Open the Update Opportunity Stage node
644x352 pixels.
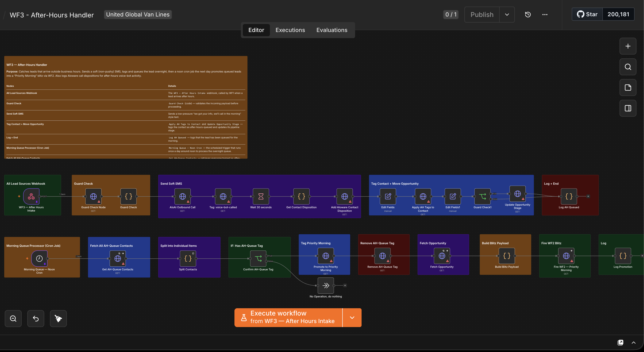(x=518, y=194)
